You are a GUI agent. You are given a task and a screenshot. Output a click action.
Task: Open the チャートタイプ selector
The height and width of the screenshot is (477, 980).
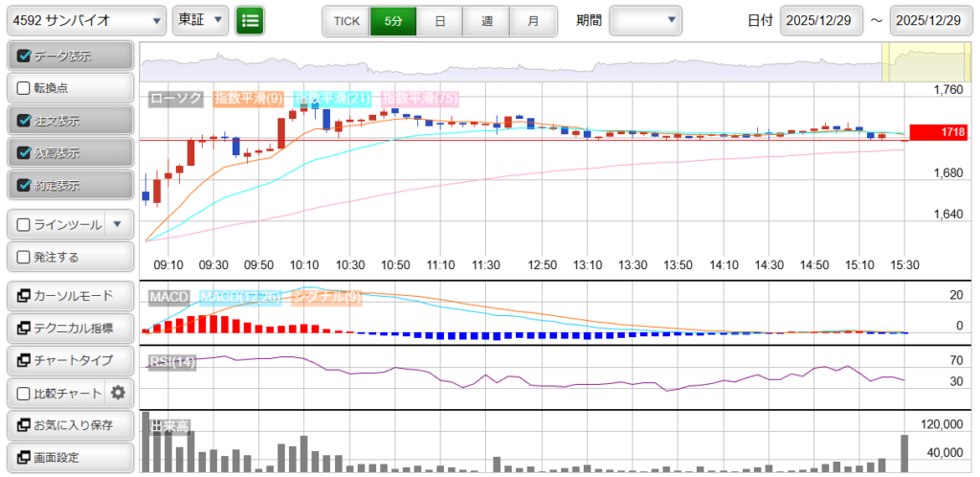(69, 360)
